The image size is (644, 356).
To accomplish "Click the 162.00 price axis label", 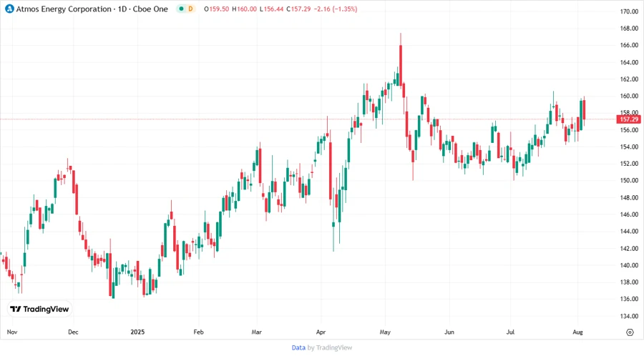I will pyautogui.click(x=629, y=79).
